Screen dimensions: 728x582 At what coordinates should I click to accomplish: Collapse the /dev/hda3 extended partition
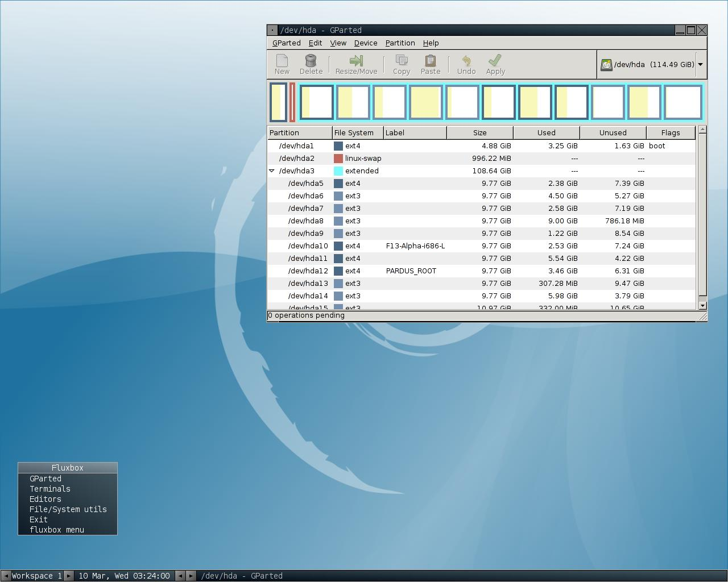(x=272, y=171)
